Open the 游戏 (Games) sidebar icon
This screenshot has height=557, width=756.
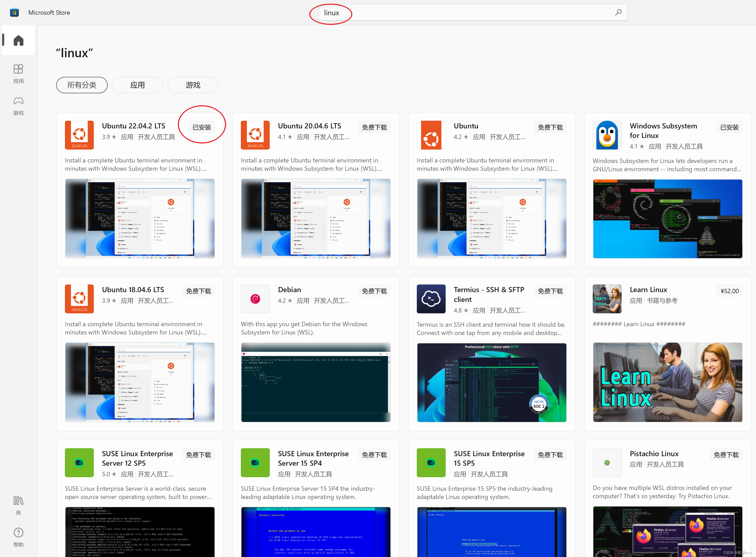(x=19, y=106)
